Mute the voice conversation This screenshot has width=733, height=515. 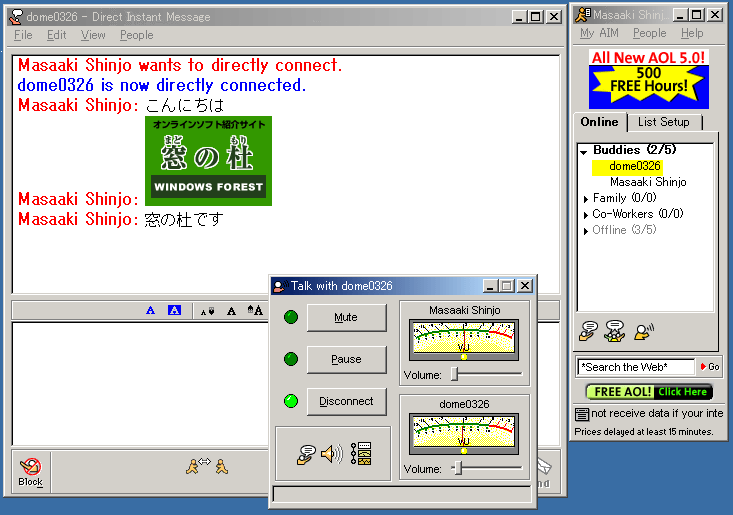346,317
